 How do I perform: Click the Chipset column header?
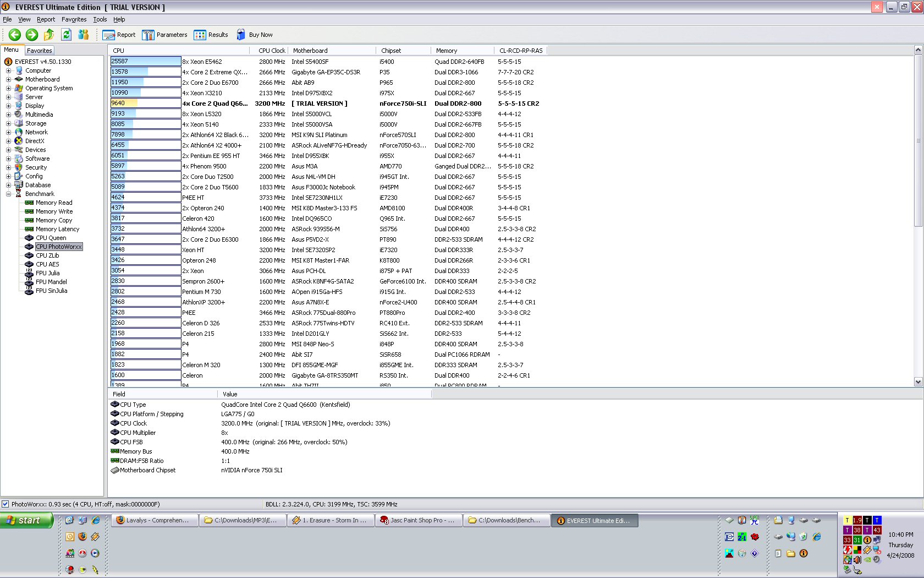[404, 51]
